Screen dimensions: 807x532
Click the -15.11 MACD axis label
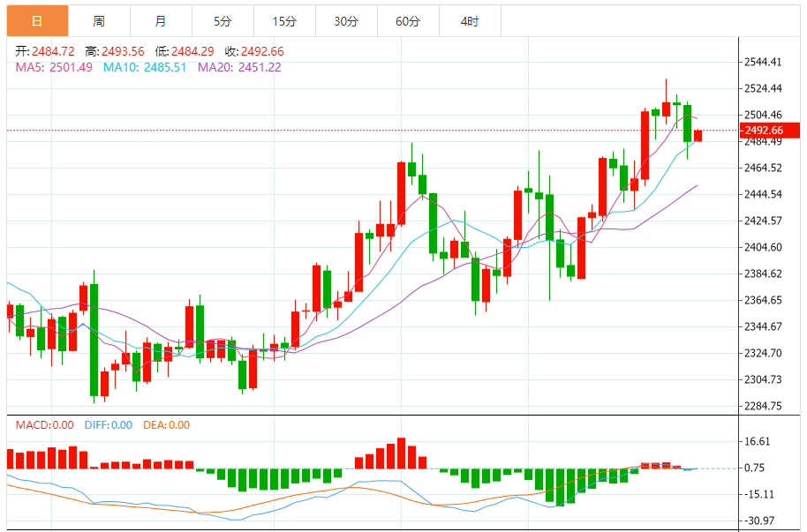pyautogui.click(x=759, y=494)
